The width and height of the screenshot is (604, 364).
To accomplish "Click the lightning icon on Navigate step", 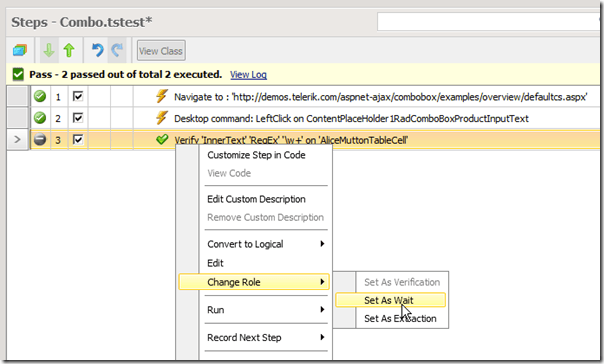I will click(162, 96).
